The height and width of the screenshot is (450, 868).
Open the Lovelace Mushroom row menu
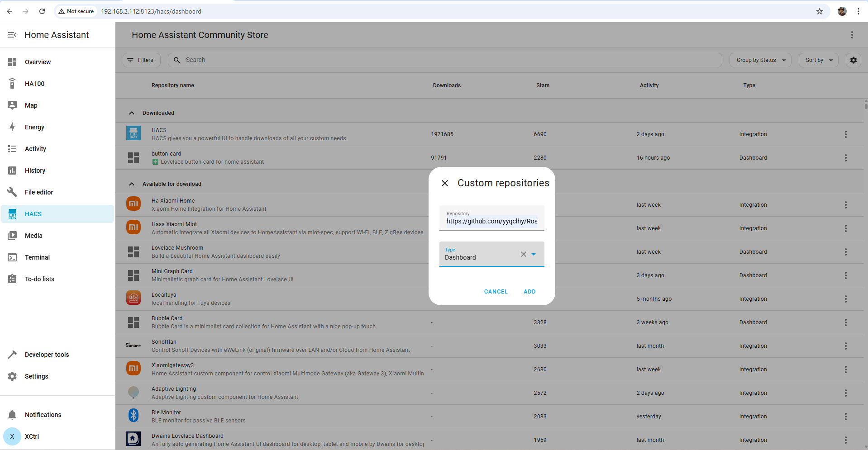tap(845, 252)
